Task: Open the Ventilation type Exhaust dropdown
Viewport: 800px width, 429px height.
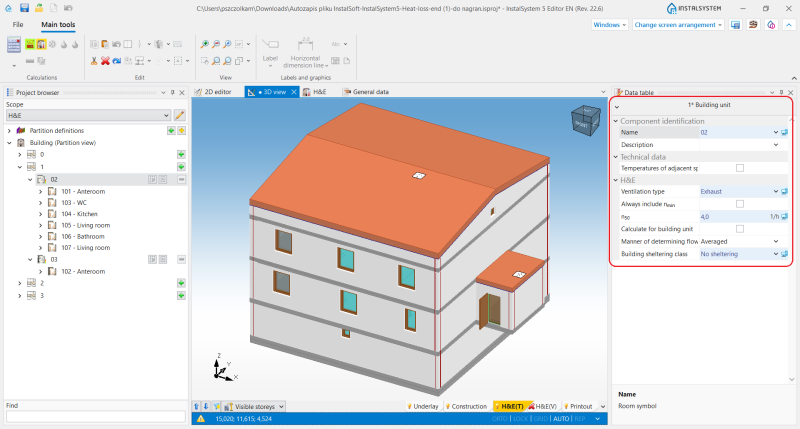Action: 776,192
